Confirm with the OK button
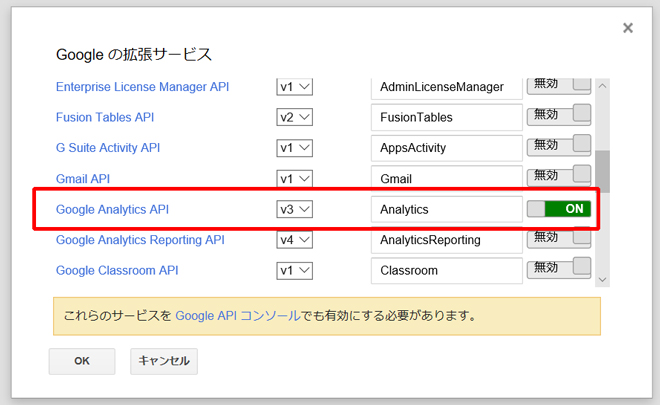660x405 pixels. (82, 361)
